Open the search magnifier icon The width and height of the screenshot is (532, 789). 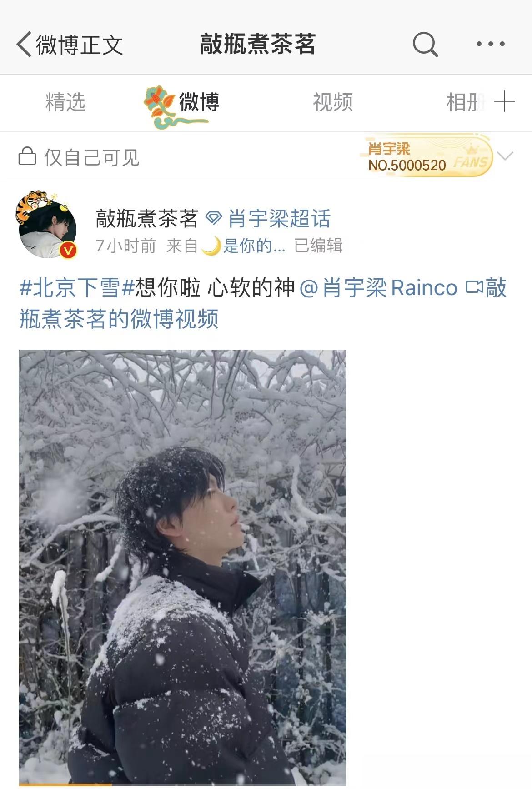[425, 44]
